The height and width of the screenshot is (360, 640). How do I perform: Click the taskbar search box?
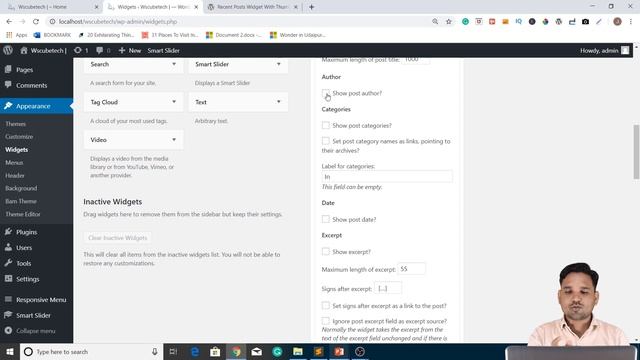[91, 351]
